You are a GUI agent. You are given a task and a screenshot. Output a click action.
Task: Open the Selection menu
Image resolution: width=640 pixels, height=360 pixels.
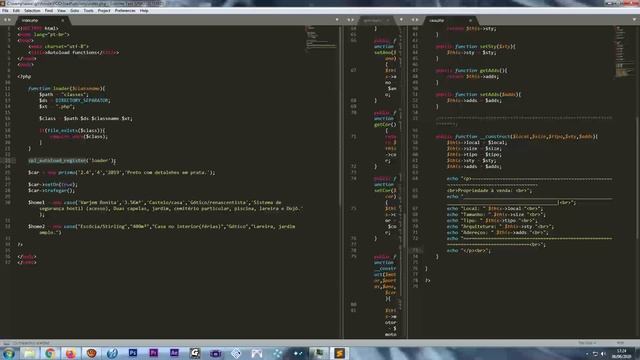pyautogui.click(x=32, y=11)
